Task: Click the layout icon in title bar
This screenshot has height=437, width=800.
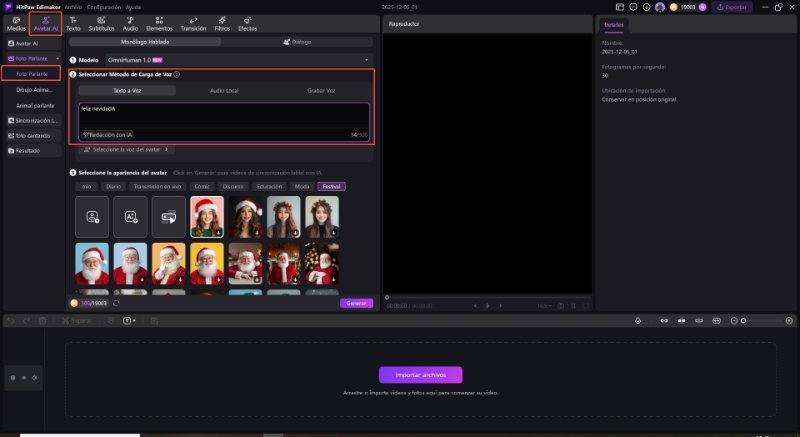Action: [620, 7]
